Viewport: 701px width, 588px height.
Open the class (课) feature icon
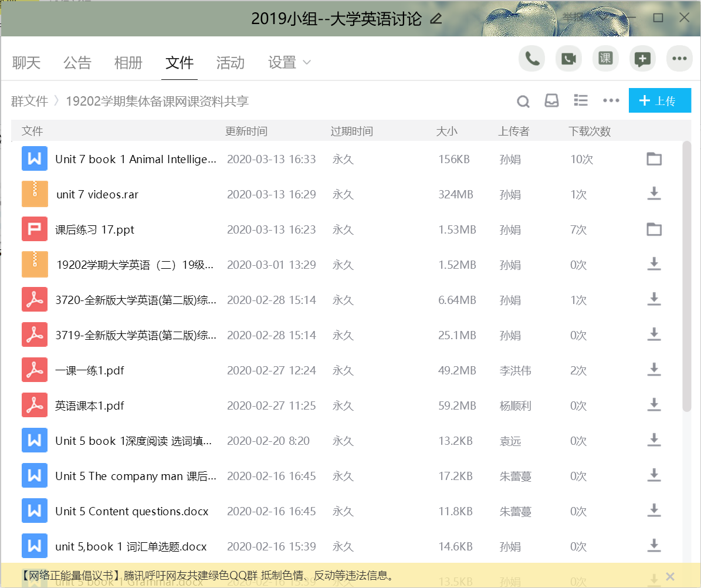[605, 59]
